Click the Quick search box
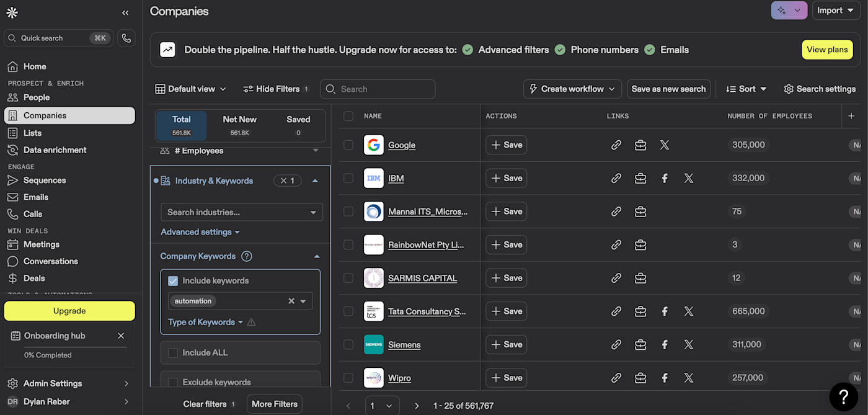This screenshot has width=868, height=415. (59, 38)
